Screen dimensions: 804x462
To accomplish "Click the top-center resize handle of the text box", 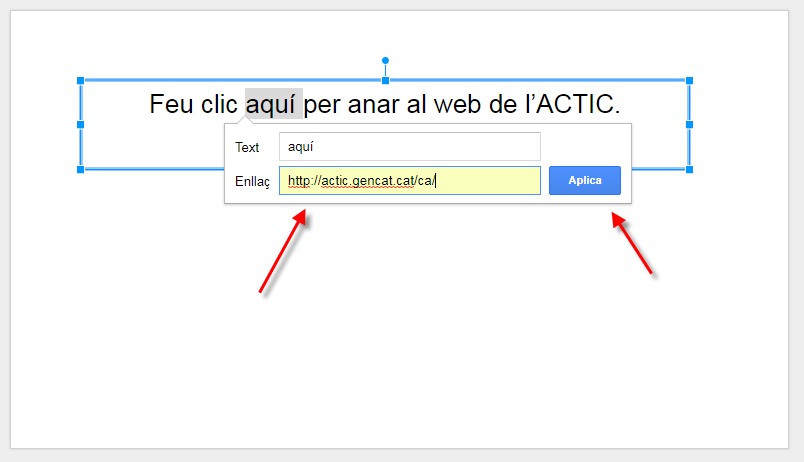I will click(386, 81).
